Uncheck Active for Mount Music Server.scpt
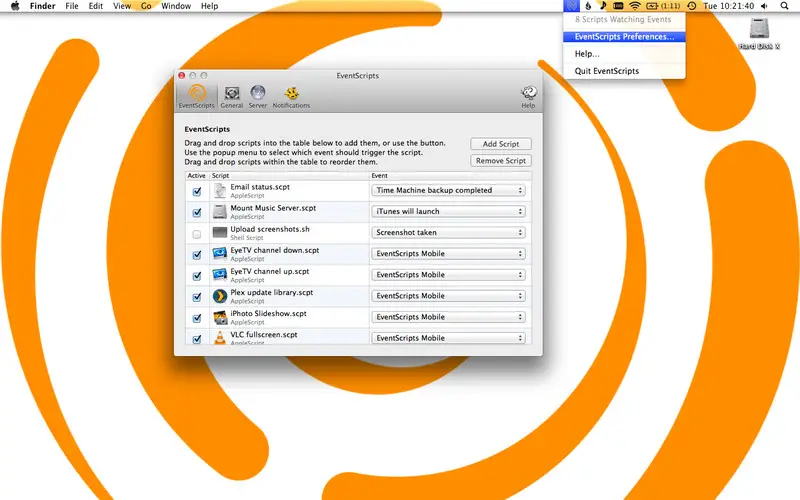The height and width of the screenshot is (500, 800). [x=197, y=212]
